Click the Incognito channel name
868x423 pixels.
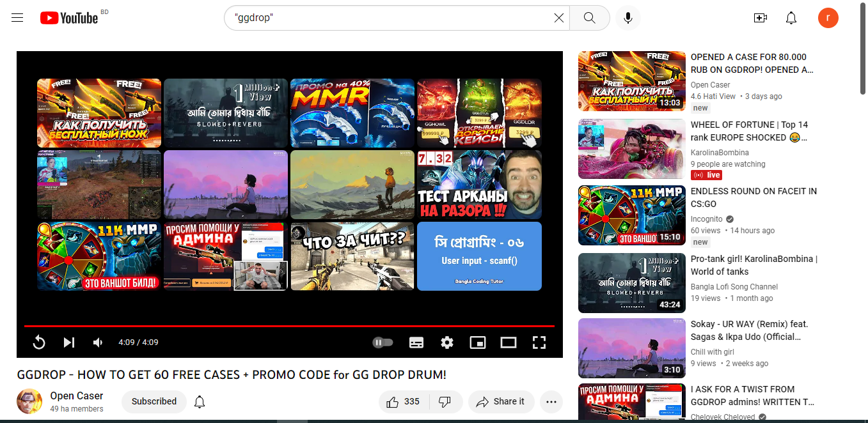pyautogui.click(x=707, y=219)
